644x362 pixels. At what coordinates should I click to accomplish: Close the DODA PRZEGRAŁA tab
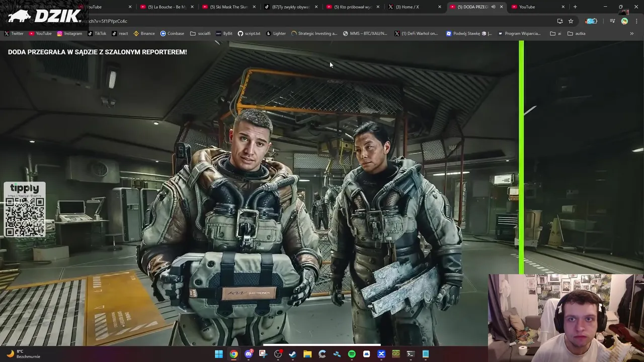(x=501, y=7)
